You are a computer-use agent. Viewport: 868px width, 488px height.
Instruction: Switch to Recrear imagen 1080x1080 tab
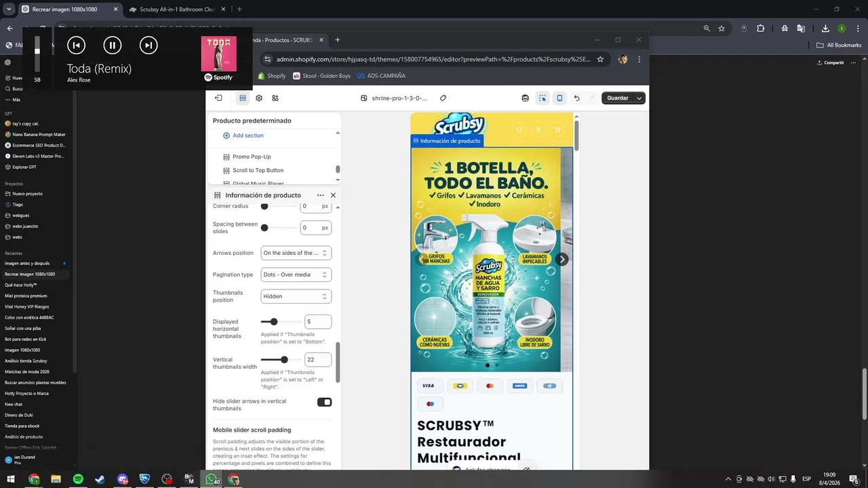(70, 9)
